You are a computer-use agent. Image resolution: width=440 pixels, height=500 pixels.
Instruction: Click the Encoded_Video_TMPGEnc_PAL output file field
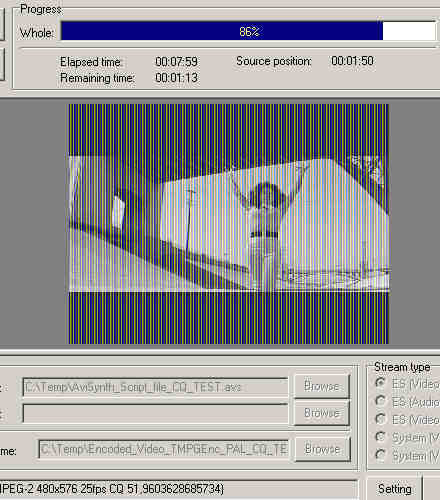tap(163, 449)
